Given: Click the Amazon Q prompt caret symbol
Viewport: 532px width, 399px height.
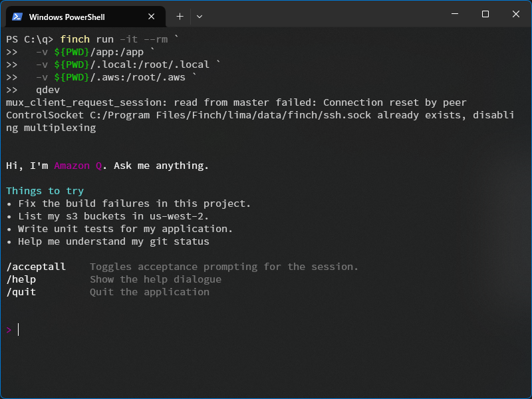Looking at the screenshot, I should [x=9, y=329].
